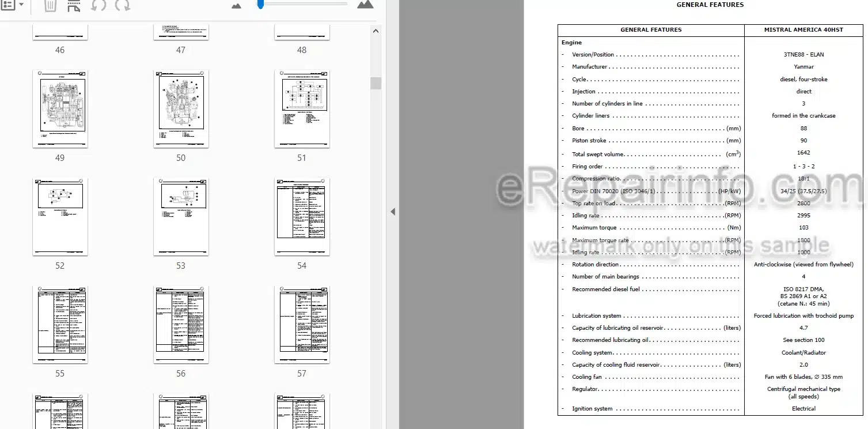868x429 pixels.
Task: Rotate page counterclockwise
Action: click(x=98, y=6)
